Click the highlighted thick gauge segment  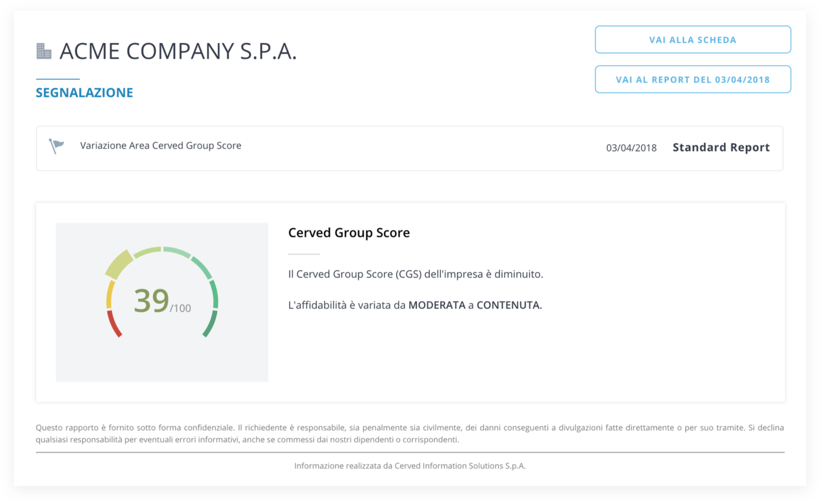click(120, 264)
